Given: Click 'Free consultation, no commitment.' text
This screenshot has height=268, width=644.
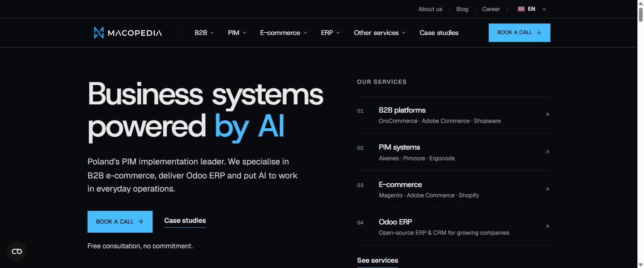Looking at the screenshot, I should pos(140,246).
